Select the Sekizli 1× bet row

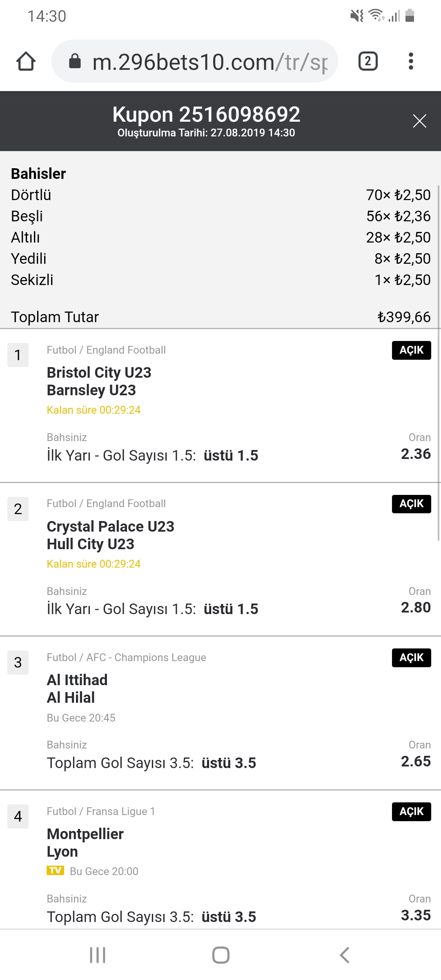coord(220,280)
